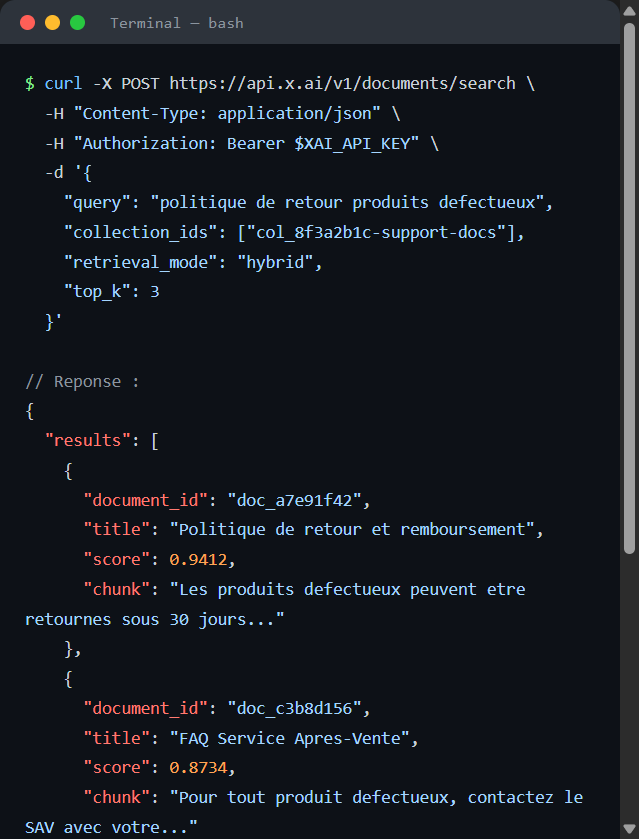
Task: Click the "// Reponse :" comment line
Action: [82, 382]
